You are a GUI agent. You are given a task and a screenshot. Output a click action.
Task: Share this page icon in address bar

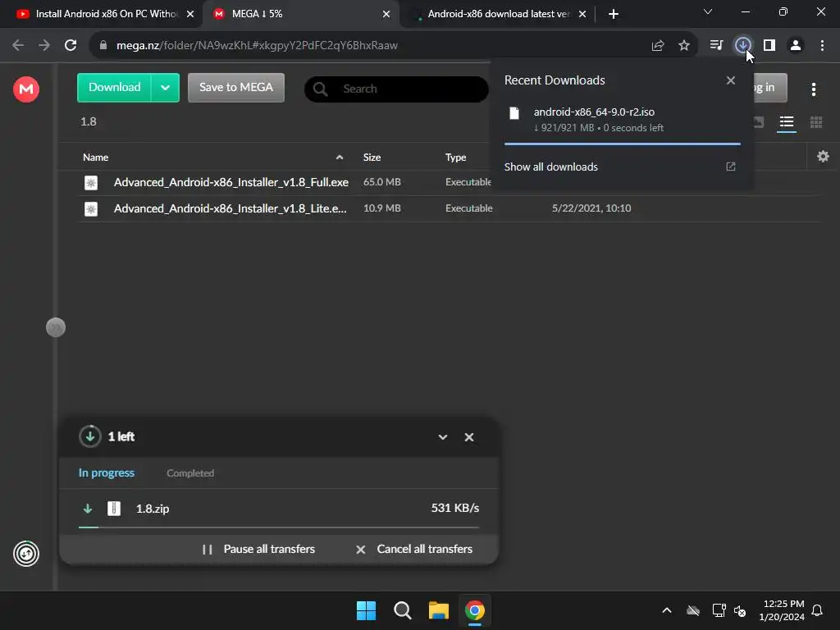pos(657,46)
